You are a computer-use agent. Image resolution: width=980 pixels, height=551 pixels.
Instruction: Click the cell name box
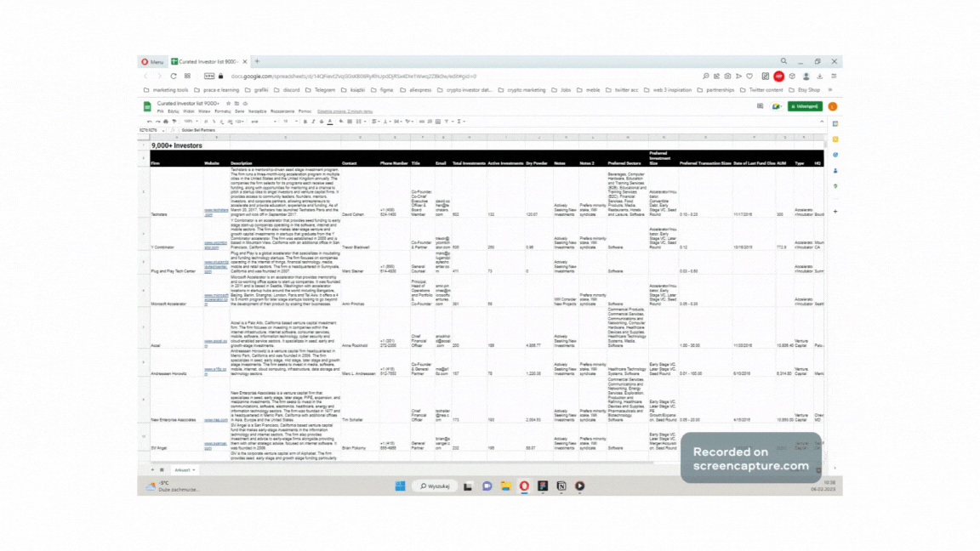tap(152, 130)
